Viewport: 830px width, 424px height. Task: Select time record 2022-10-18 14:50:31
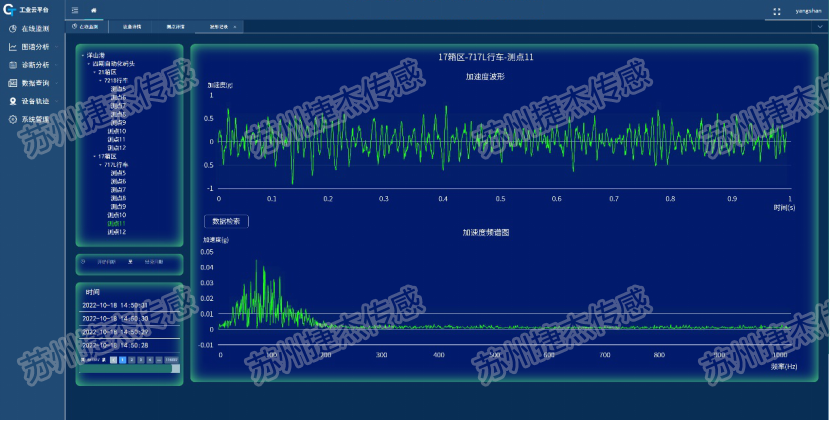tap(129, 305)
